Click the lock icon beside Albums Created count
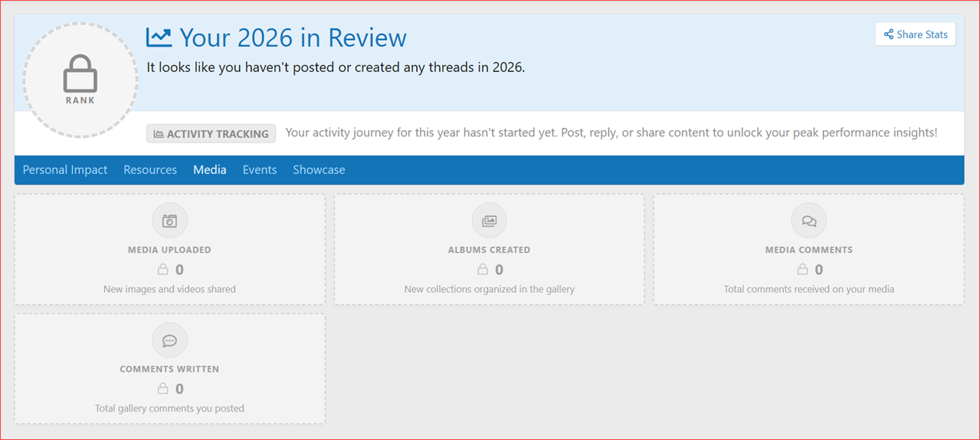The height and width of the screenshot is (440, 980). [483, 270]
